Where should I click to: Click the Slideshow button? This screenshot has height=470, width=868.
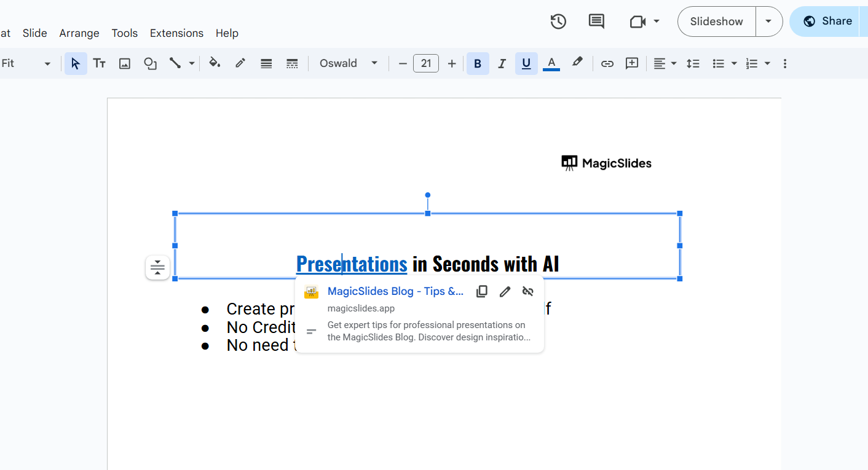(x=717, y=22)
